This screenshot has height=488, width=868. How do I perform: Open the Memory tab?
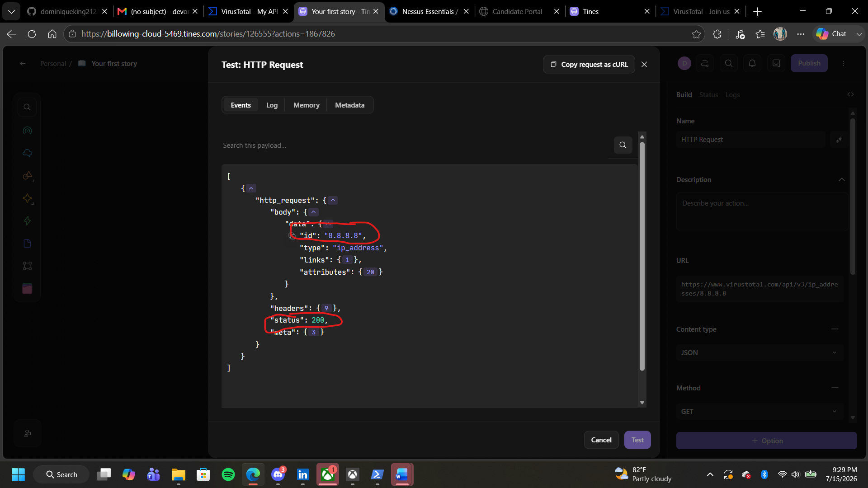pos(306,105)
